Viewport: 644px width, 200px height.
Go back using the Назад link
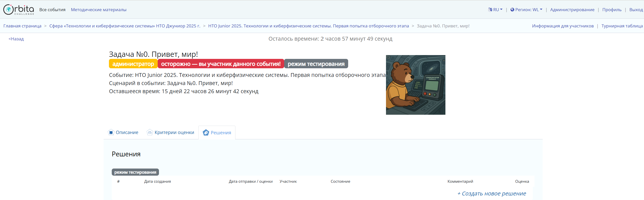tap(16, 39)
